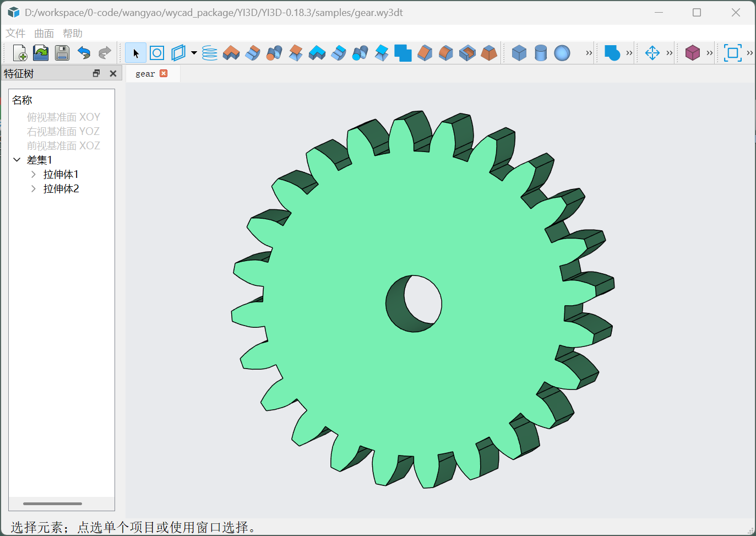Select 差集1 in the feature tree

click(40, 160)
